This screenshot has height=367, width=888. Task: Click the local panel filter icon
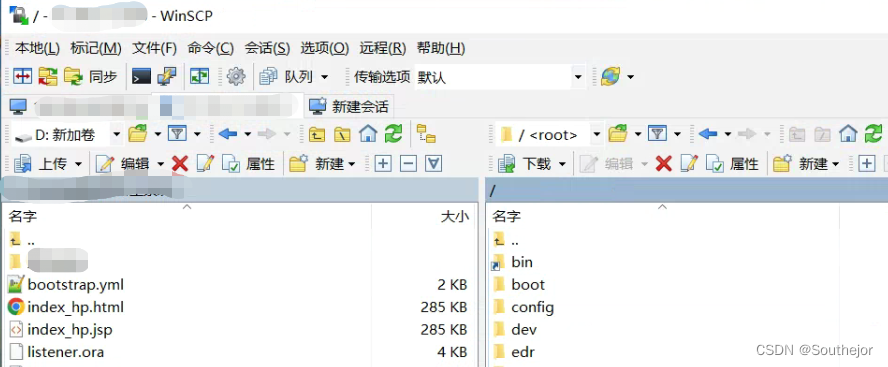pos(178,134)
